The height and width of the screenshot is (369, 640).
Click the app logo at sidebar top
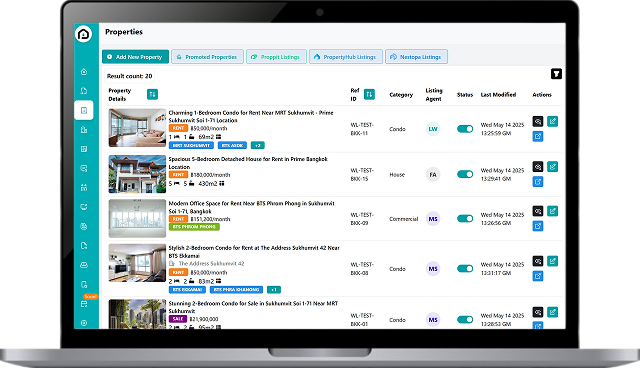click(x=84, y=34)
